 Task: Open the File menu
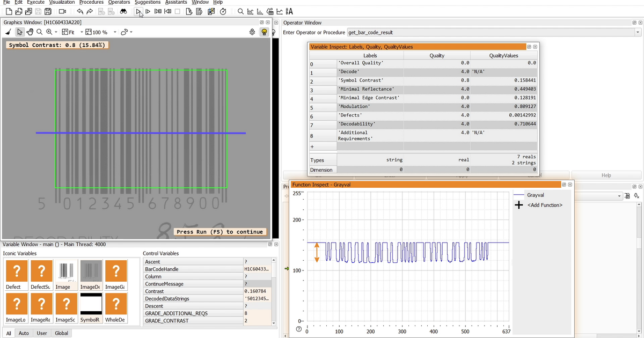click(x=6, y=2)
